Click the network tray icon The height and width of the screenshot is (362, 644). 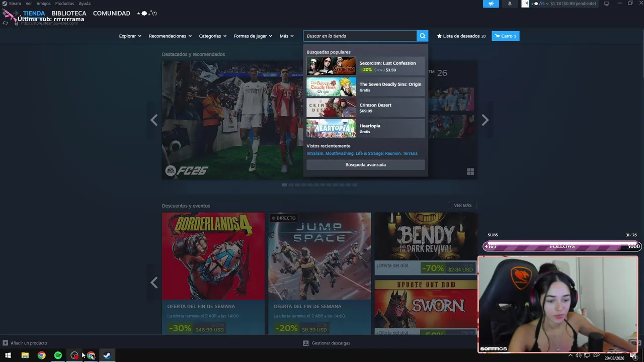(x=586, y=355)
